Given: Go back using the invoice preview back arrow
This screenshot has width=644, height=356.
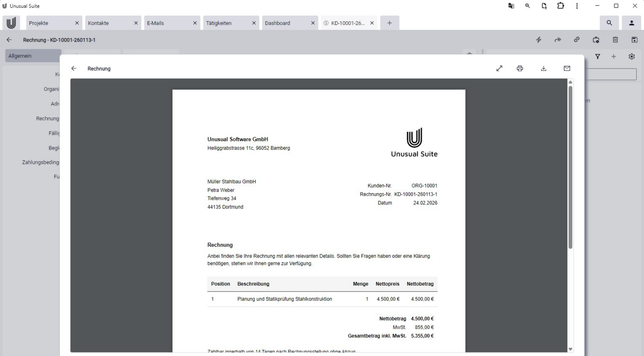Looking at the screenshot, I should pyautogui.click(x=74, y=68).
